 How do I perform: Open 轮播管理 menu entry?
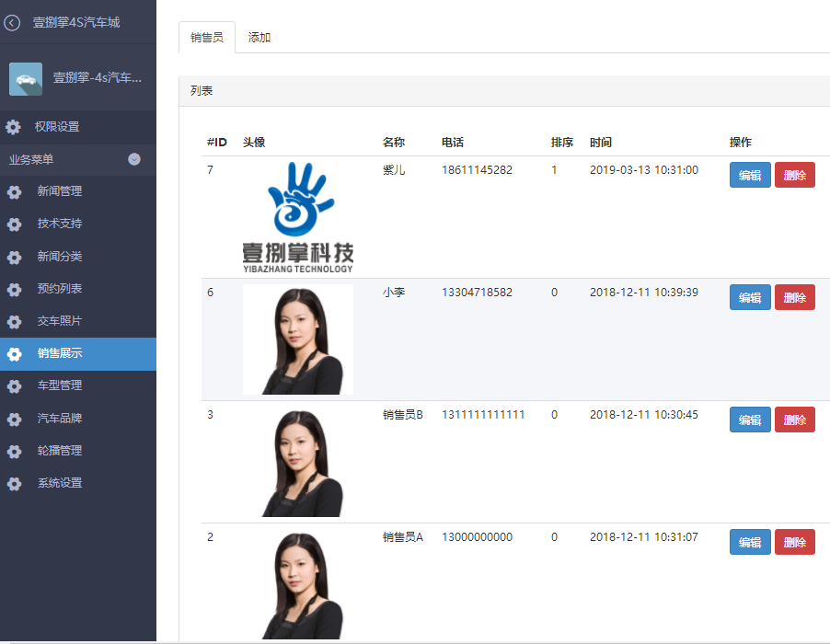[x=78, y=451]
